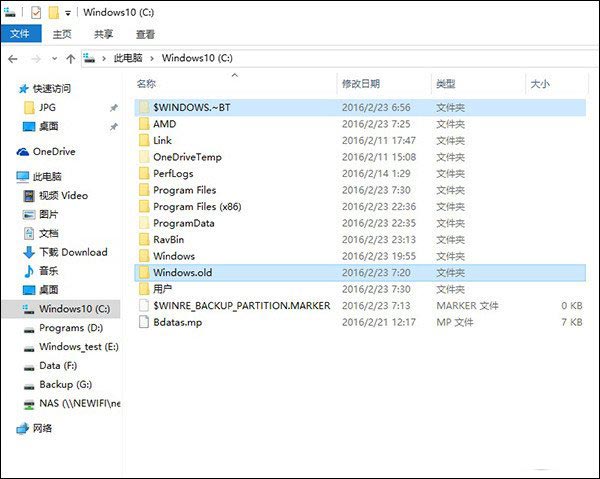
Task: Sort by the 修改日期 column header
Action: 361,84
